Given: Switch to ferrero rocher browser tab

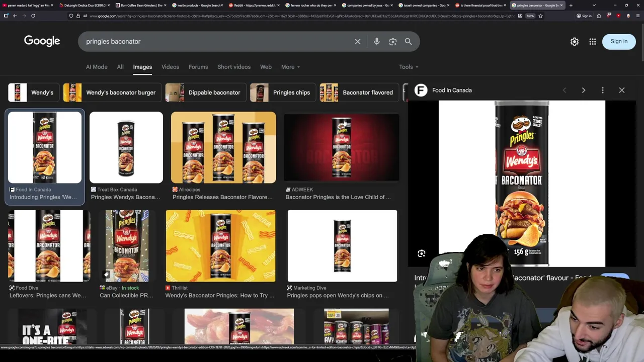Looking at the screenshot, I should point(311,5).
